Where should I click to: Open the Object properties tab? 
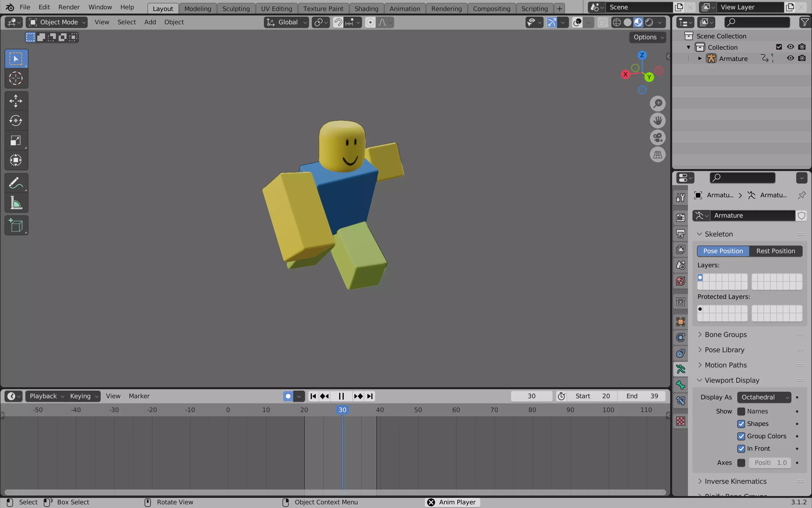680,321
